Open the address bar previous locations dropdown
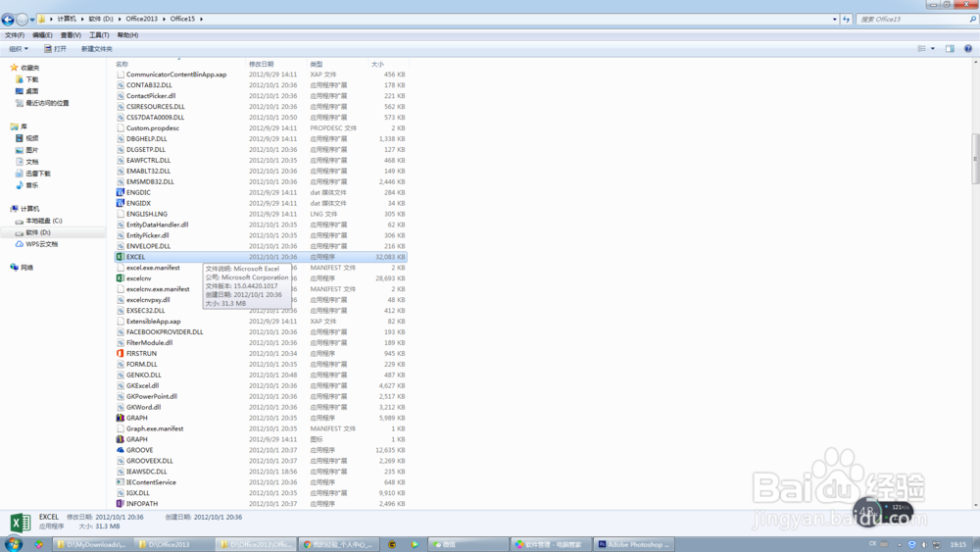Image resolution: width=980 pixels, height=552 pixels. 834,20
